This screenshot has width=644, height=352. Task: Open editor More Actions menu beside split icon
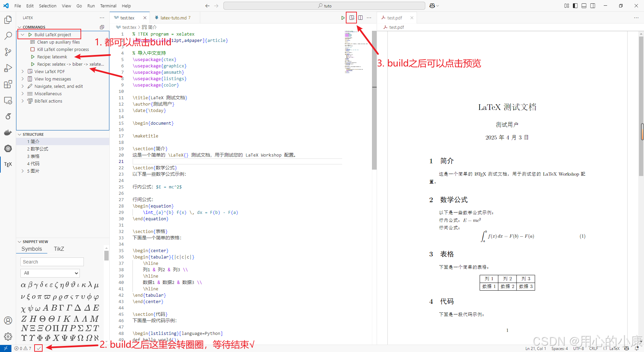coord(369,18)
